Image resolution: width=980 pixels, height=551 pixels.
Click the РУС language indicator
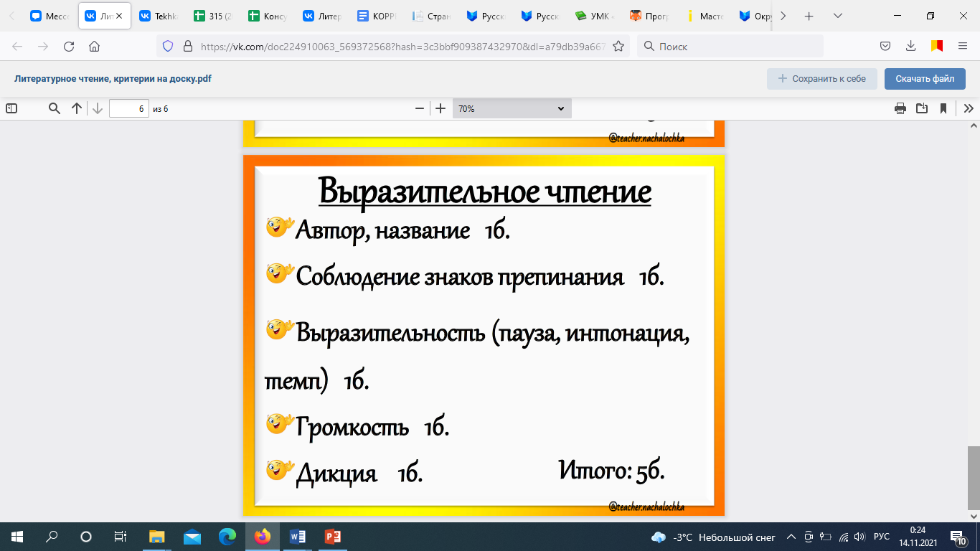point(882,537)
